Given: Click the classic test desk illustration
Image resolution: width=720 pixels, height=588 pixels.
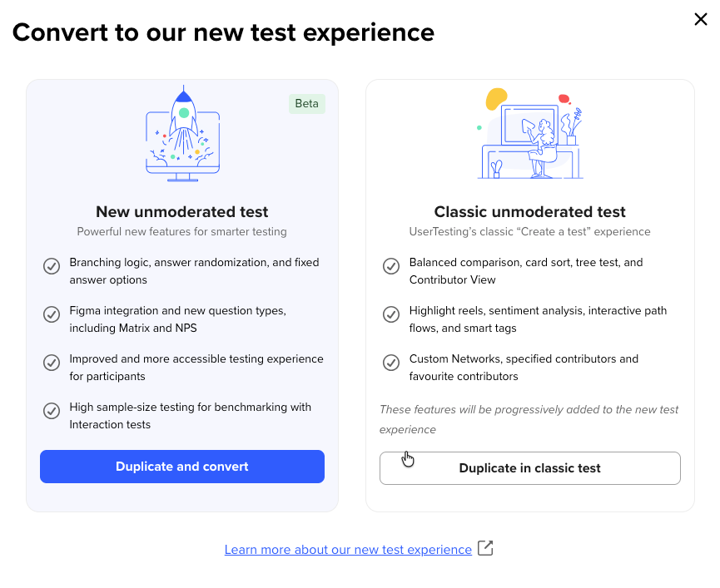Looking at the screenshot, I should coord(530,133).
